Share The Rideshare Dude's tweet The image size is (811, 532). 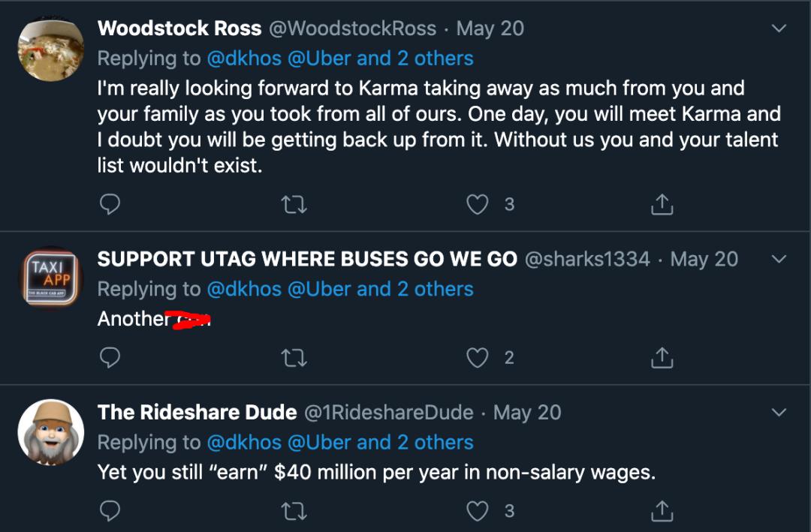[662, 511]
